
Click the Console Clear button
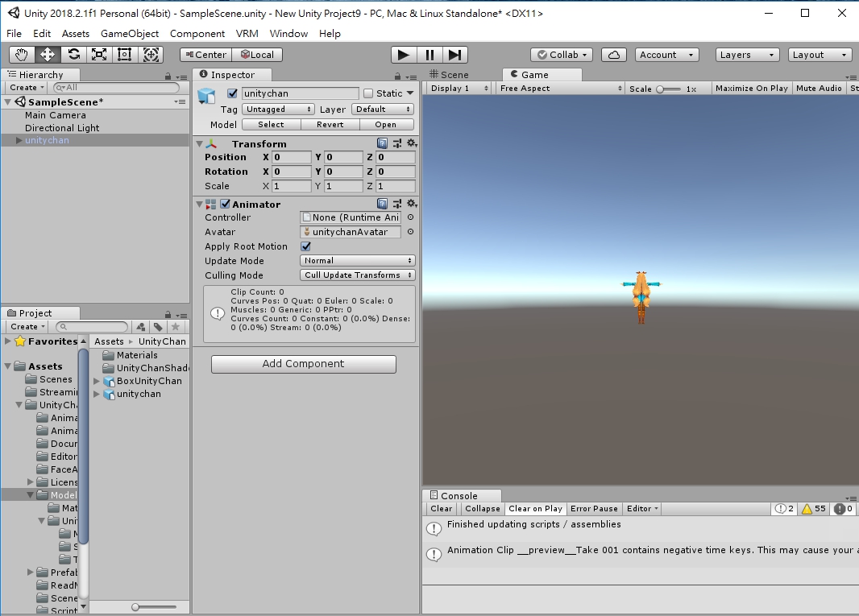[x=441, y=509]
